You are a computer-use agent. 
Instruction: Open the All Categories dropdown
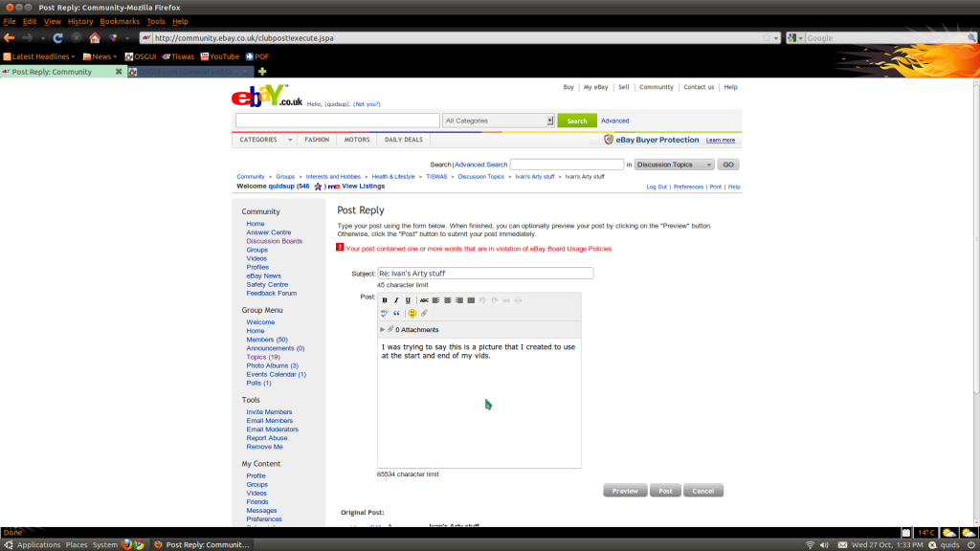[498, 121]
